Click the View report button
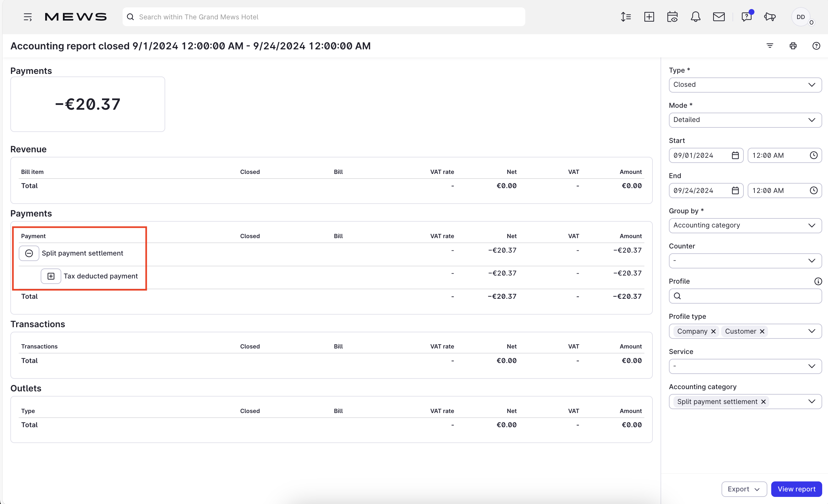Viewport: 828px width, 504px height. [x=796, y=489]
